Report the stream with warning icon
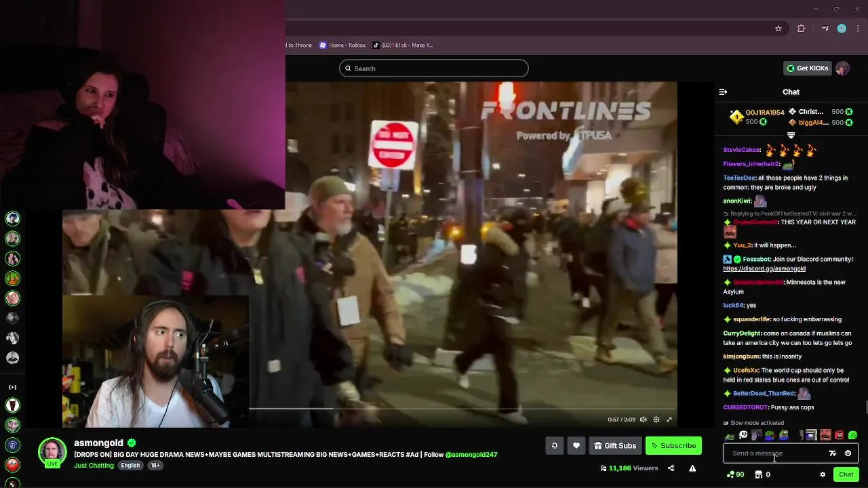 (x=692, y=468)
